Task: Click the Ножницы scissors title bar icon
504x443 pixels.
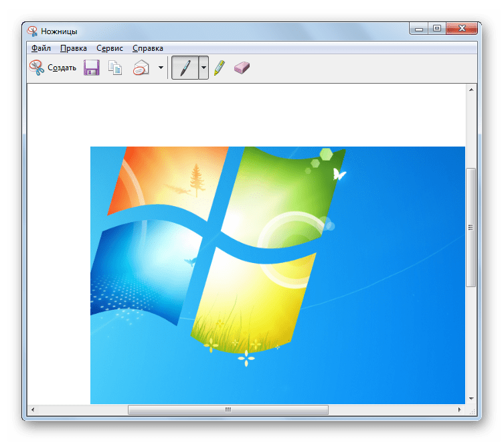Action: point(33,31)
